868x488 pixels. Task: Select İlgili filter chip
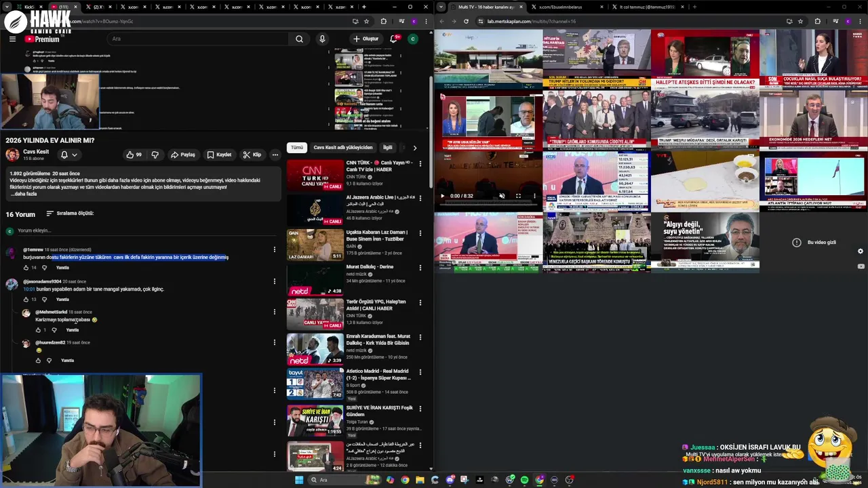(388, 147)
